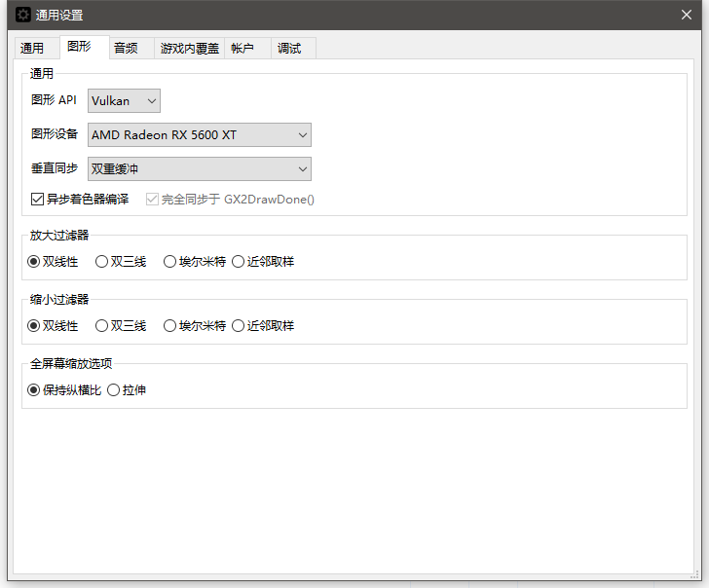This screenshot has height=588, width=709.
Task: Open the 音频 tab
Action: tap(125, 48)
